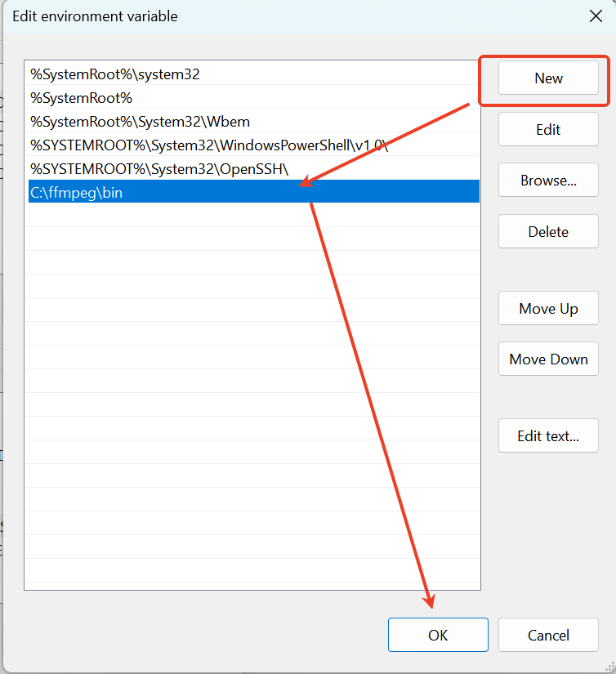Cancel the environment variable dialog
Image resolution: width=616 pixels, height=674 pixels.
(548, 635)
